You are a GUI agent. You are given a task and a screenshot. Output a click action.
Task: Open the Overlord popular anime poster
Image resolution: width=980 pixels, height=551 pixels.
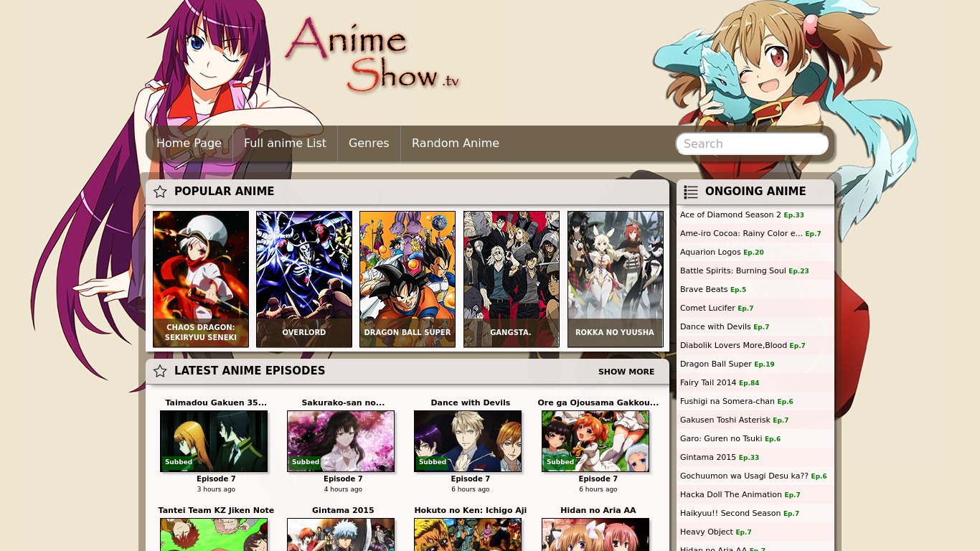click(304, 278)
